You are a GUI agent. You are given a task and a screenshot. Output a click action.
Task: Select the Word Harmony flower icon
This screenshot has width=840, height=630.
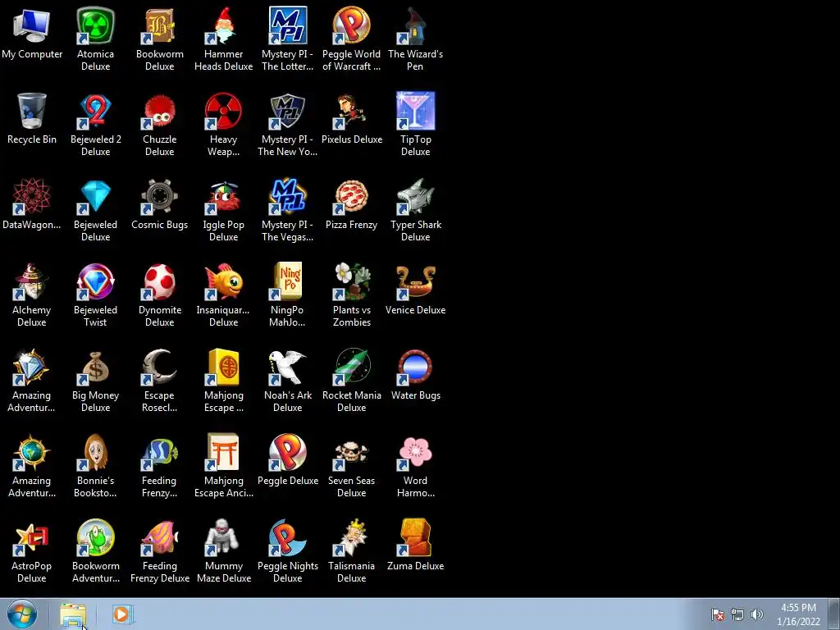coord(415,452)
